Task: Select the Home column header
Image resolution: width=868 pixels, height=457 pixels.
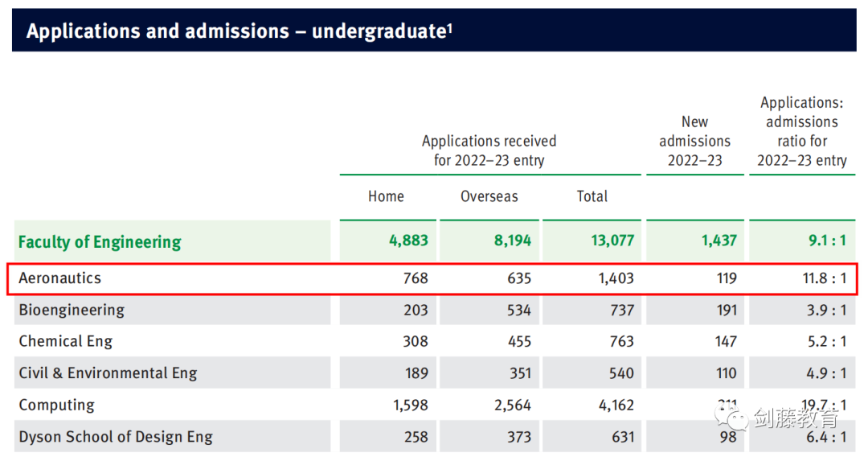Action: 386,196
